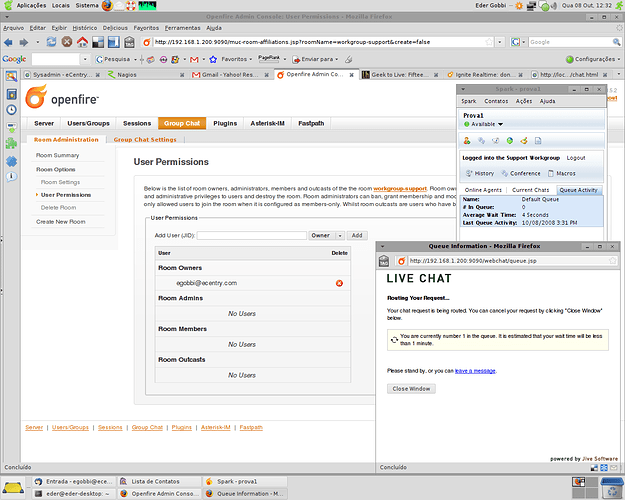Click the help lifebuoy icon in top panel
625x500 pixels.
point(131,6)
